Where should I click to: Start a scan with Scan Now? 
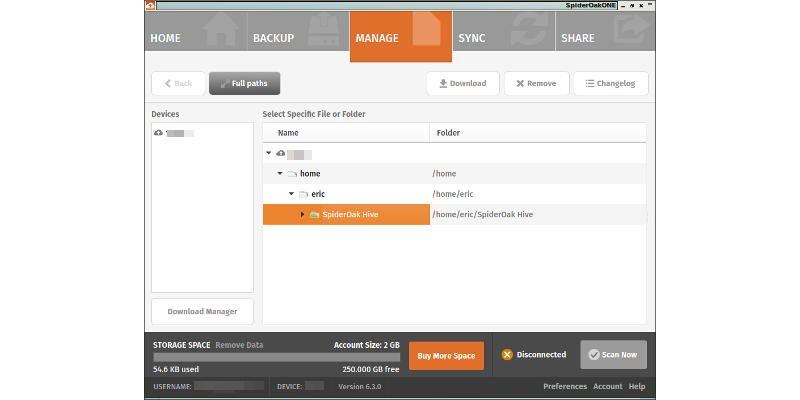[613, 355]
